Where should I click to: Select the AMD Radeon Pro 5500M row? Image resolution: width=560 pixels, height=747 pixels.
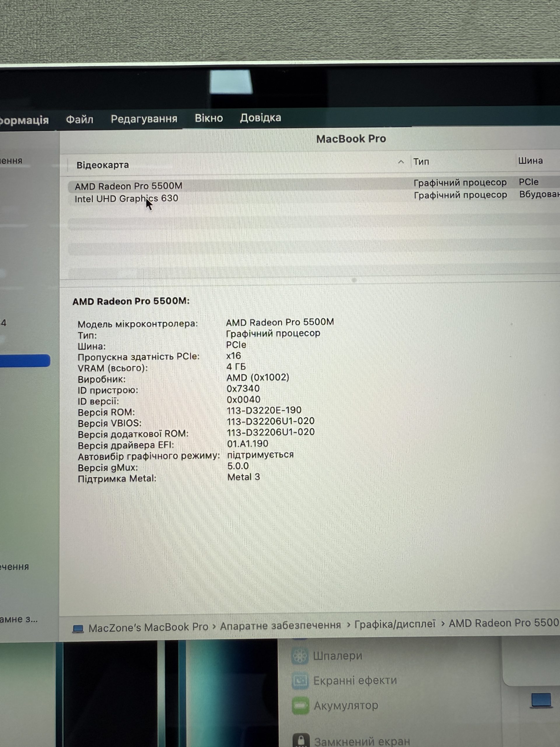[x=314, y=185]
